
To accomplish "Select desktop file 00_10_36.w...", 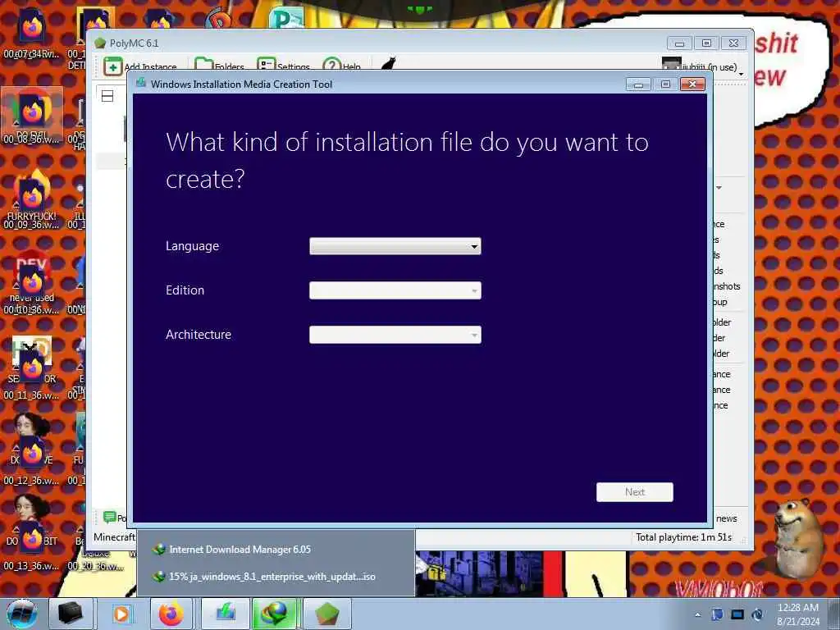I will (x=32, y=286).
